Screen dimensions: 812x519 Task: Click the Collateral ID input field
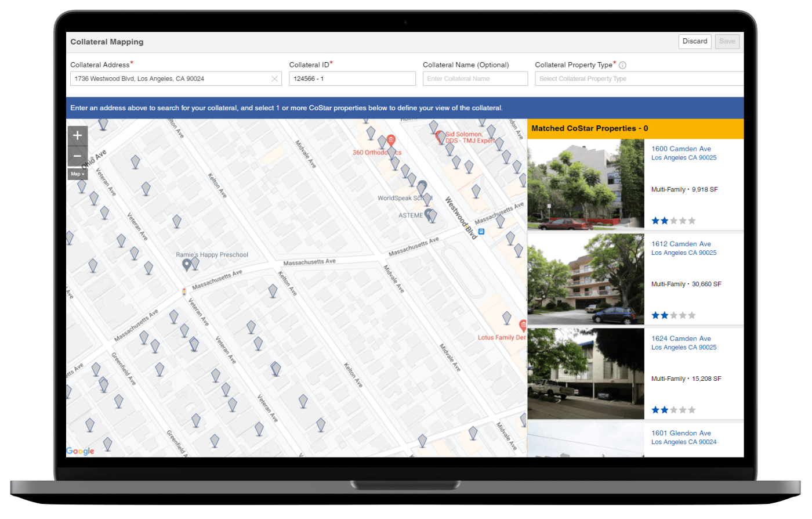pos(352,79)
